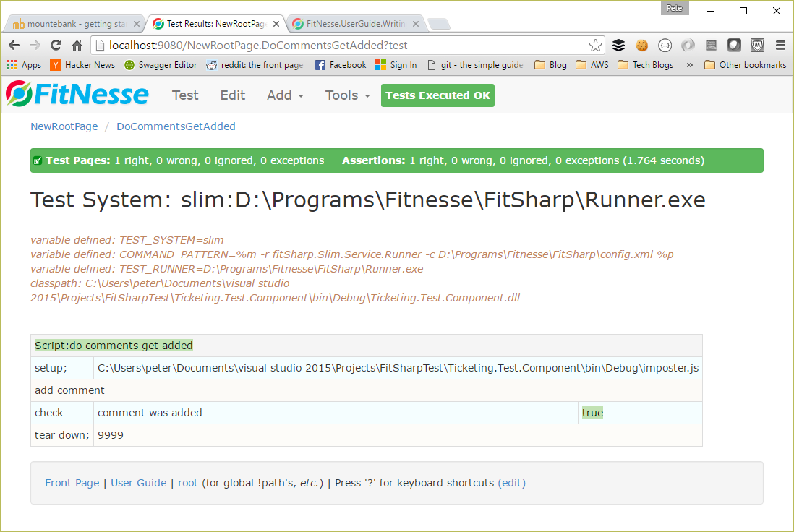Open the browser home page
794x532 pixels.
tap(77, 45)
